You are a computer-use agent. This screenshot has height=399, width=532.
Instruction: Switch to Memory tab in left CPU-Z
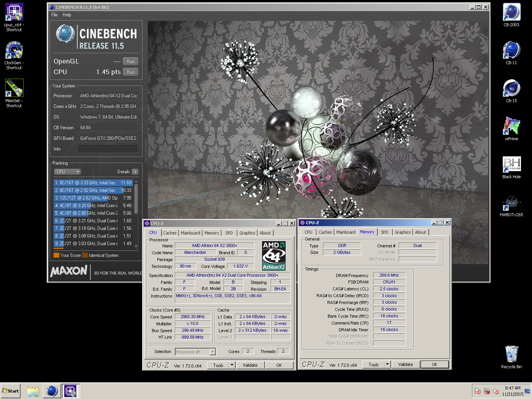pyautogui.click(x=212, y=233)
